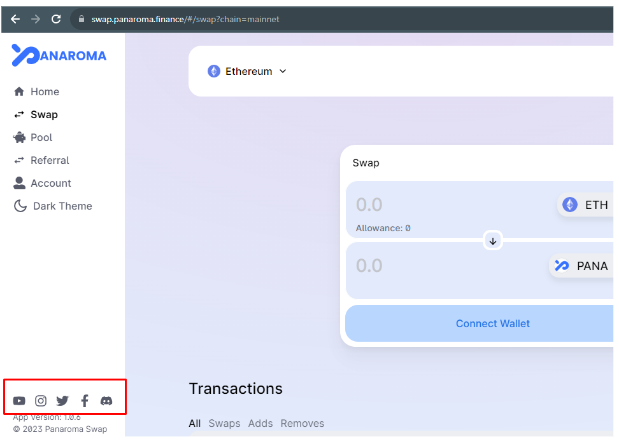Click the Panaroma logo
619x443 pixels.
point(59,55)
